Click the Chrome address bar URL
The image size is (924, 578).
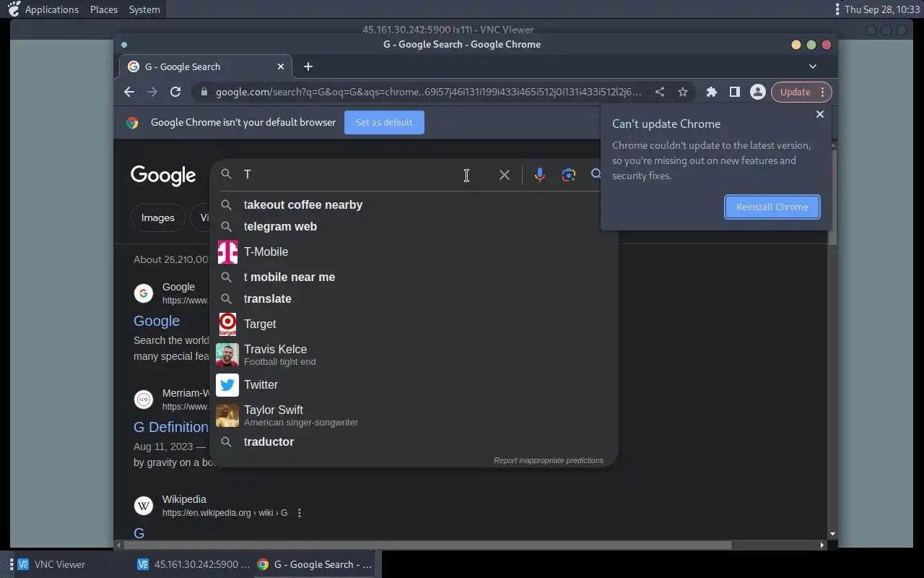429,92
